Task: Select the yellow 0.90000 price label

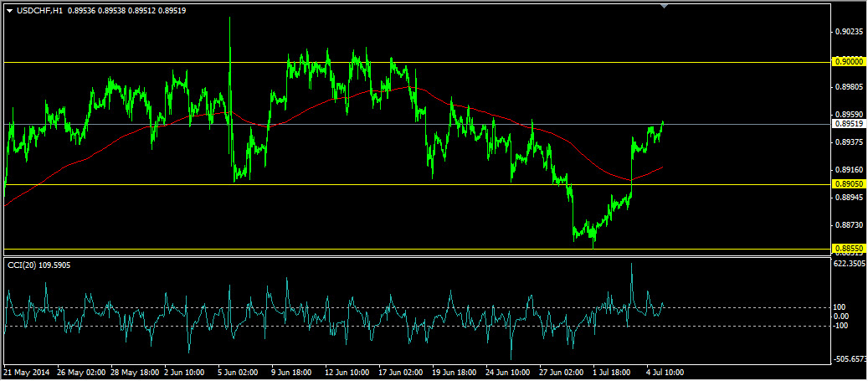Action: [849, 62]
